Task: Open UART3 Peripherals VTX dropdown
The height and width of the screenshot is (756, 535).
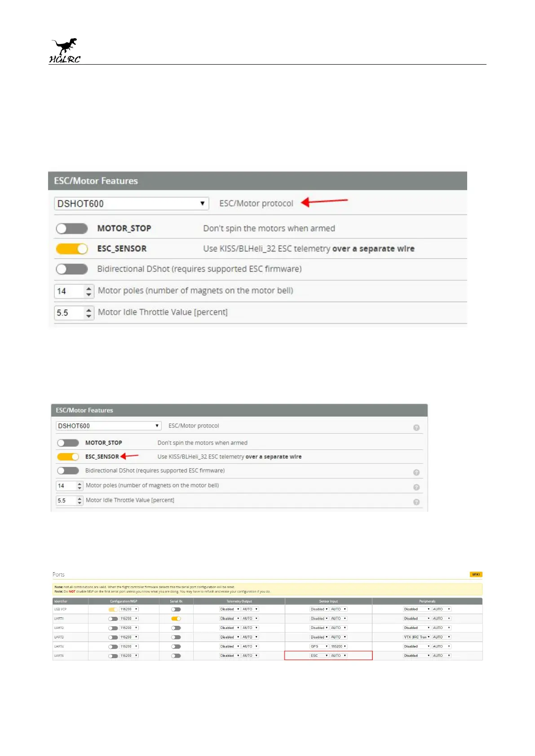Action: pos(417,637)
